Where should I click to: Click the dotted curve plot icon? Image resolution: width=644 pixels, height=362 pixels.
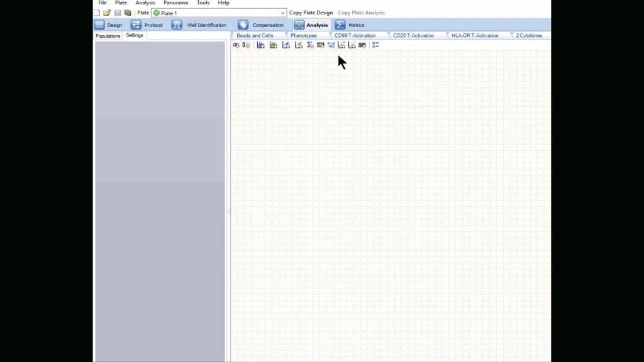point(341,45)
